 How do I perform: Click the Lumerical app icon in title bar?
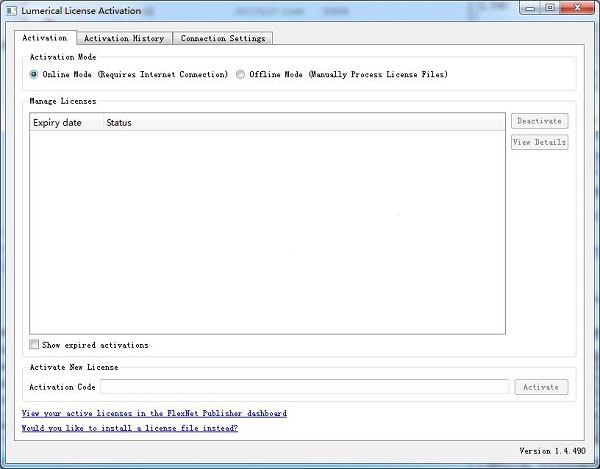pos(11,11)
